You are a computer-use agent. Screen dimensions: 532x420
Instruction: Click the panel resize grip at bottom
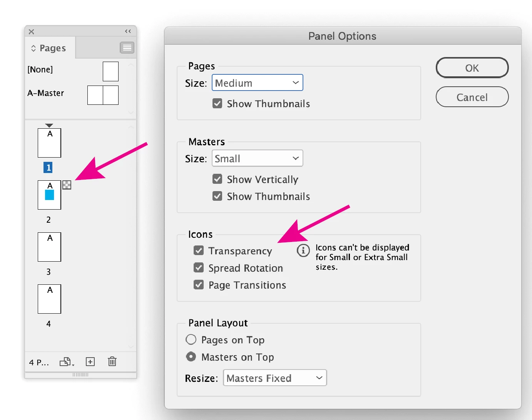coord(80,375)
